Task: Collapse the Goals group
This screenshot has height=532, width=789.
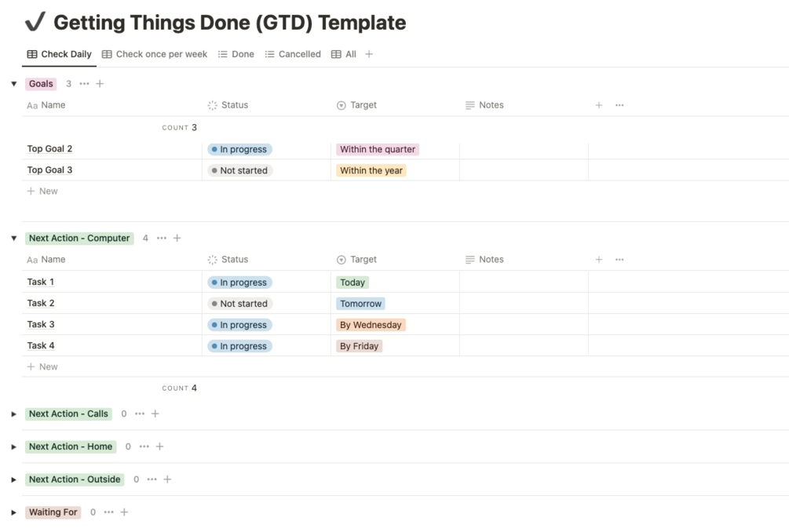Action: (13, 83)
